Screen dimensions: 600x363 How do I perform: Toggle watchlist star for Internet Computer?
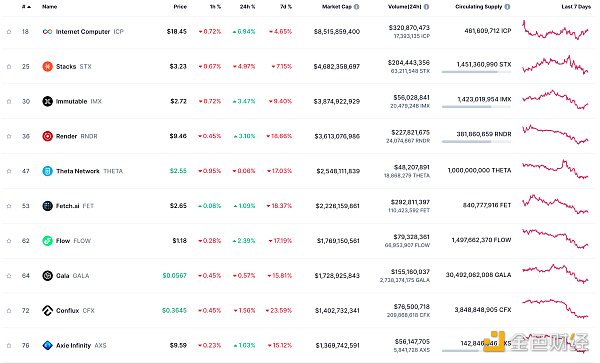coord(9,32)
